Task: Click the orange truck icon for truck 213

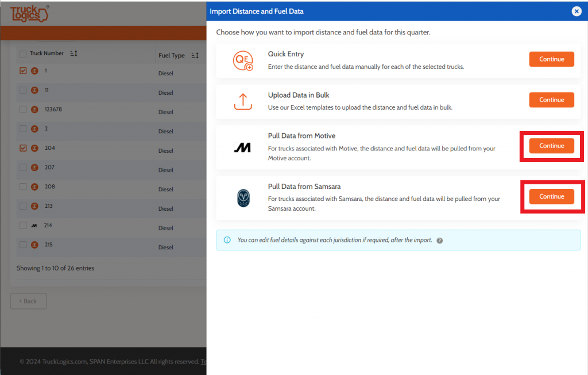Action: pyautogui.click(x=34, y=206)
